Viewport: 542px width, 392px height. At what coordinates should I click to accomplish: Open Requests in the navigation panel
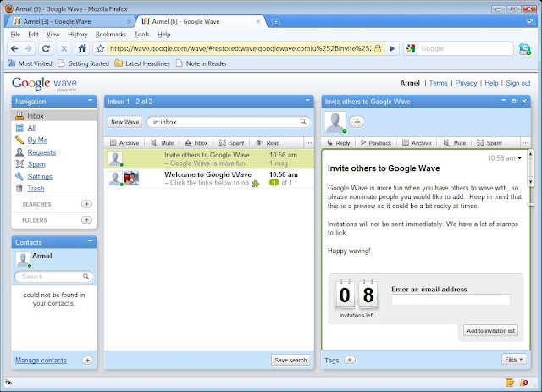coord(41,152)
